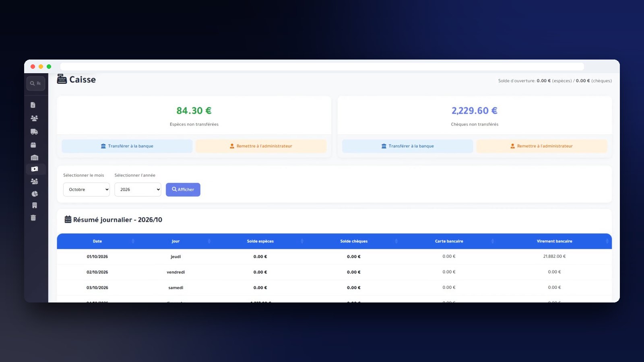The image size is (644, 362).
Task: Select the delivery truck sidebar icon
Action: tap(34, 132)
